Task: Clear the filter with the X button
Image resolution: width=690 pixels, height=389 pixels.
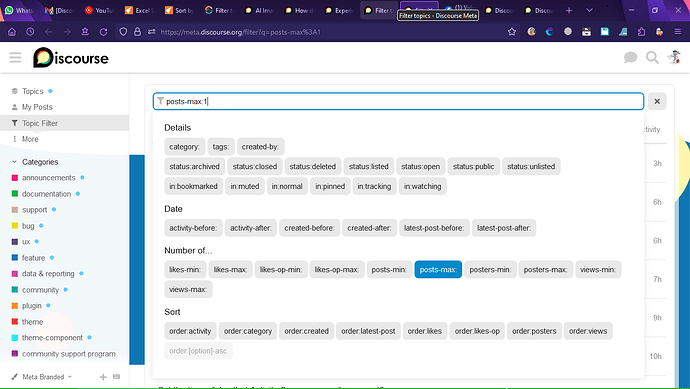Action: tap(657, 101)
